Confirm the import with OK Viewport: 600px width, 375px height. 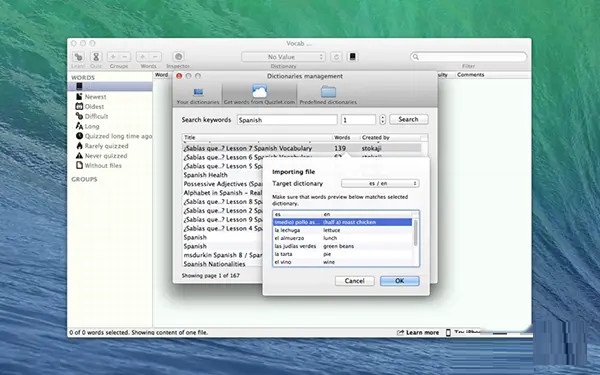coord(399,281)
